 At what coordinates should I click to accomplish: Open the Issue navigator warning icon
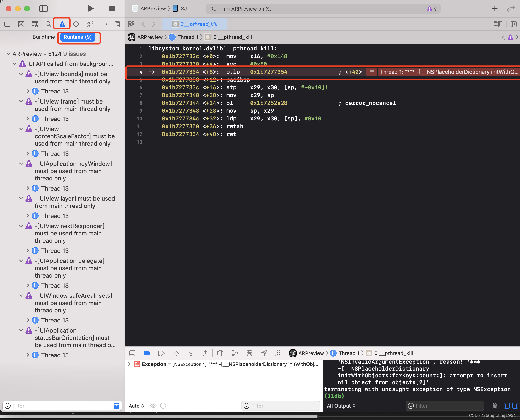click(62, 24)
